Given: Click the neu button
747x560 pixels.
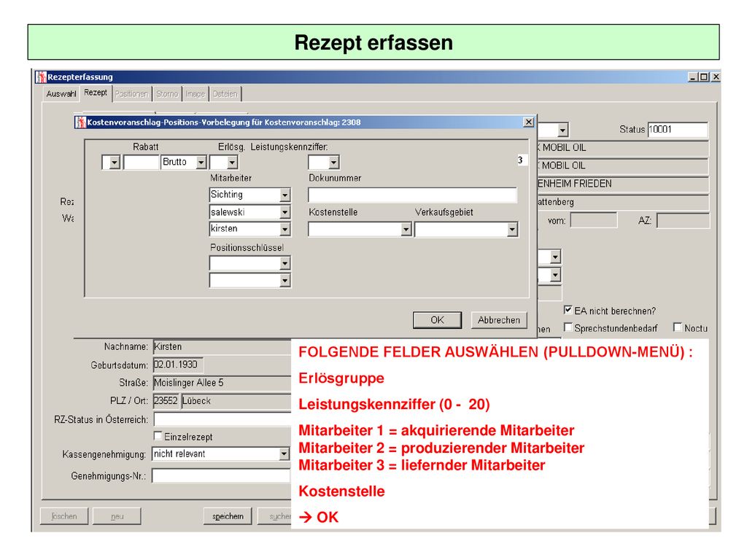Looking at the screenshot, I should coord(117,516).
